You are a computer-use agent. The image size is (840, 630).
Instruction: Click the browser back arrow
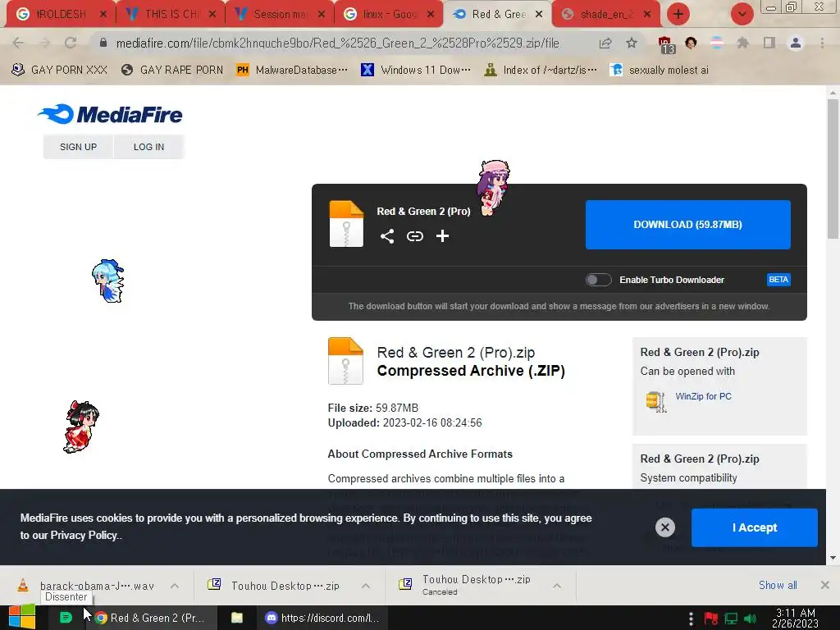18,43
